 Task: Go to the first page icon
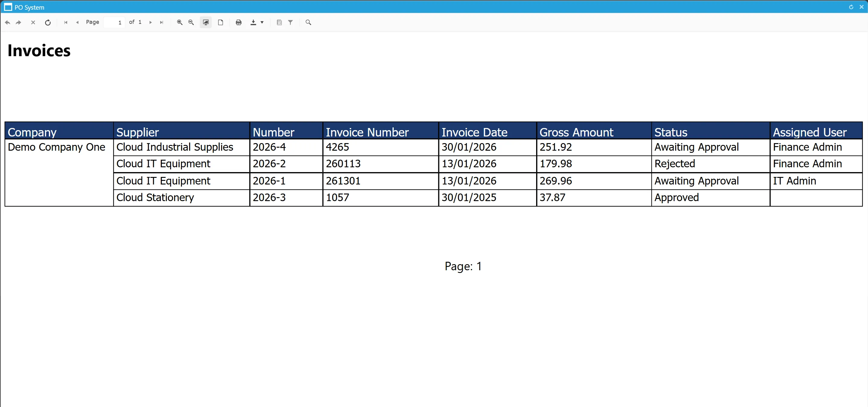(66, 22)
